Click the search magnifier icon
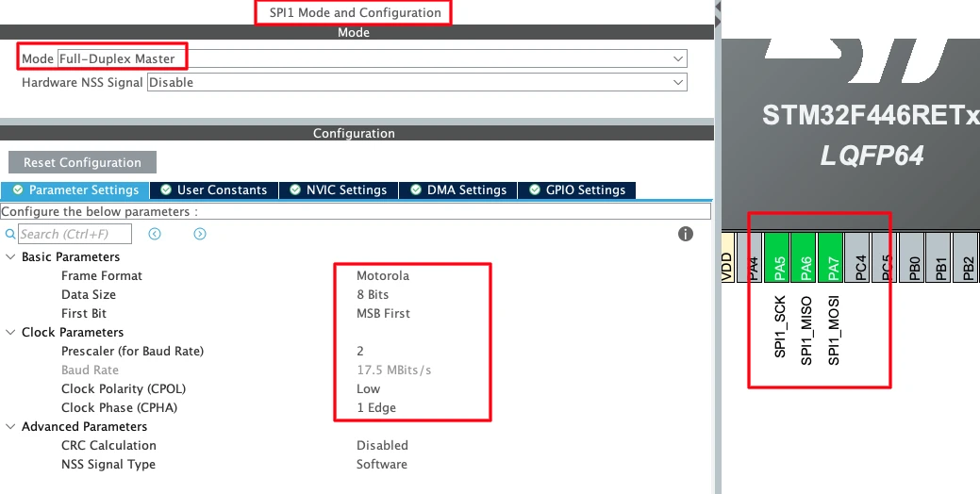The width and height of the screenshot is (980, 494). [10, 234]
